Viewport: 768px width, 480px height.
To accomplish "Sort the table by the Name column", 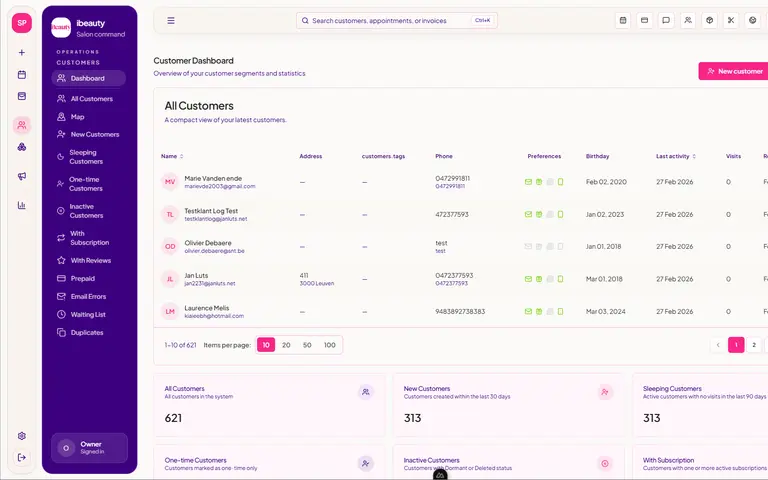I will (172, 156).
